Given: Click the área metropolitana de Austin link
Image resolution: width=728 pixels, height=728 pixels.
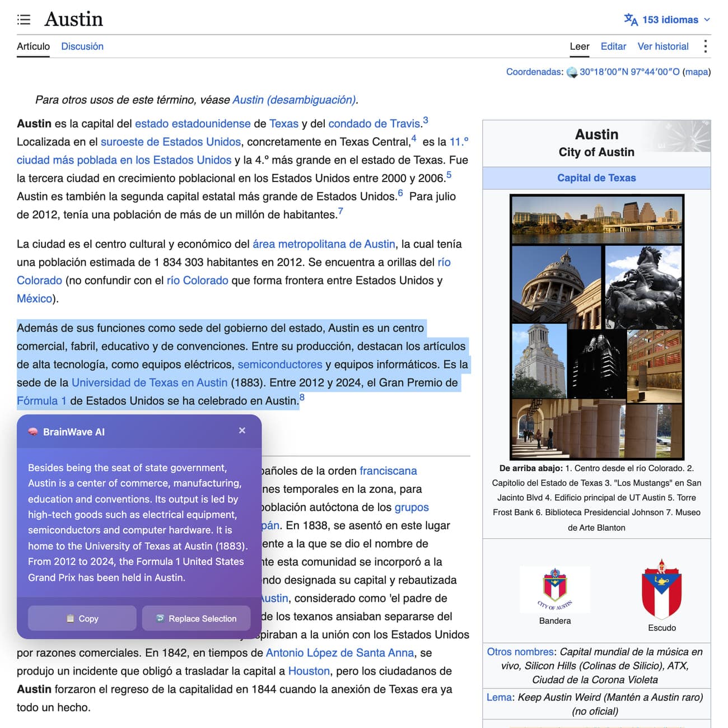Looking at the screenshot, I should pos(324,244).
